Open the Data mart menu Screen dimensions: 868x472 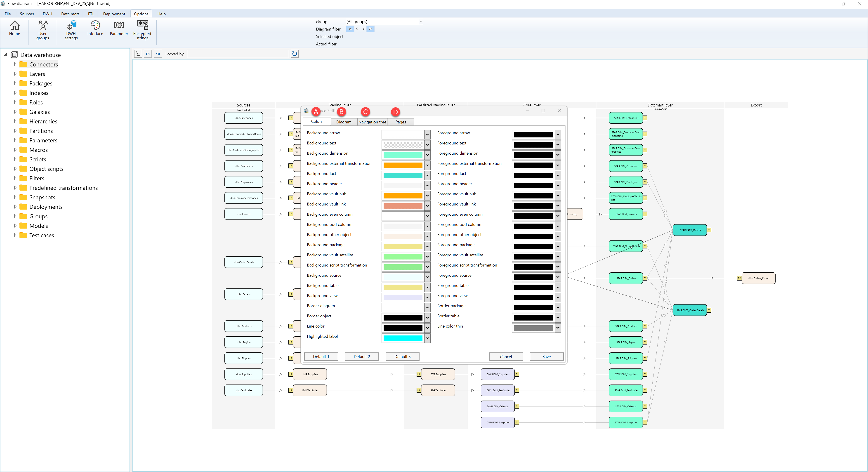click(70, 14)
